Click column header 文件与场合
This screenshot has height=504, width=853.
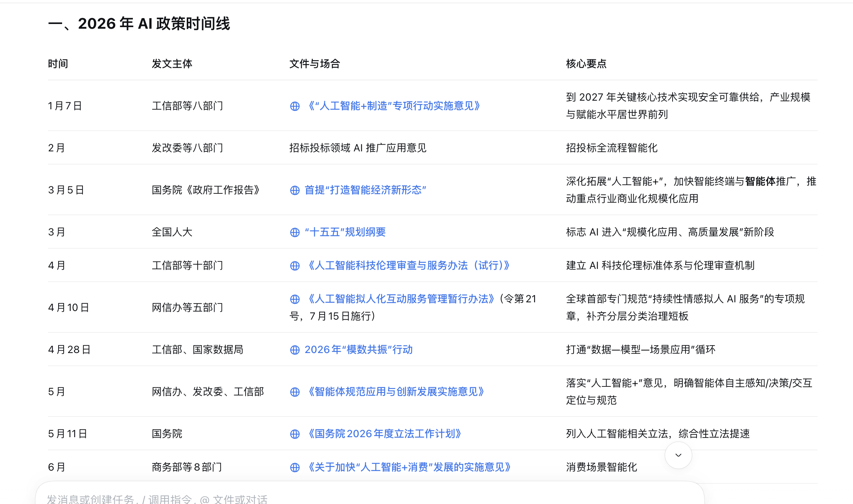(315, 64)
